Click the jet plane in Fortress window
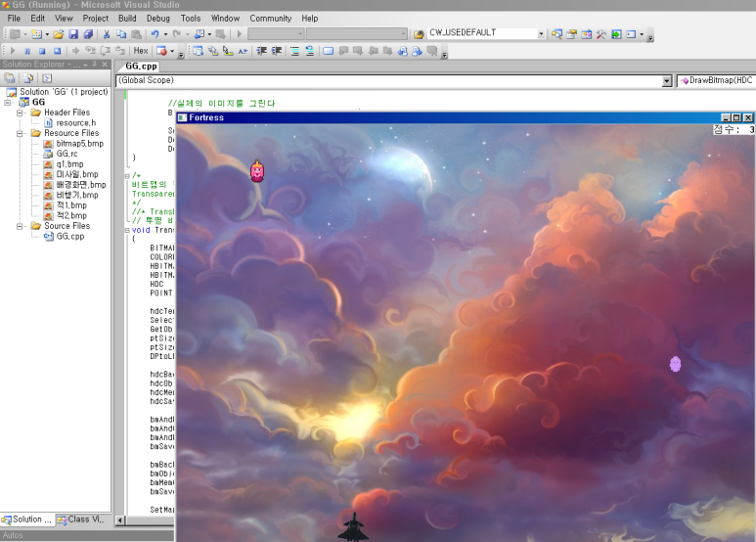756x542 pixels. (353, 527)
